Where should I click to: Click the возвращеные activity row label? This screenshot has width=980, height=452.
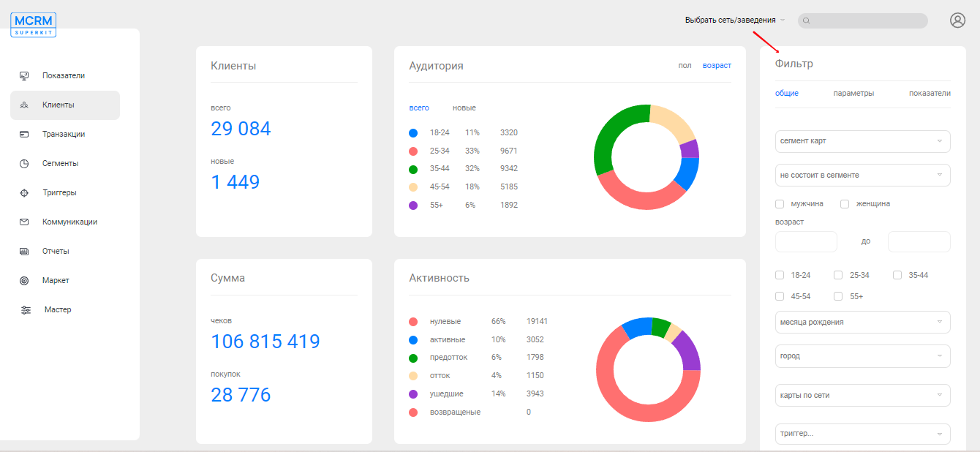(455, 412)
